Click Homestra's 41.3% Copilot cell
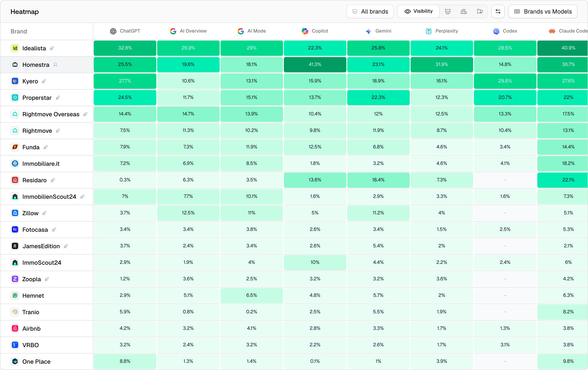Screen dimensions: 588x370 pos(315,64)
